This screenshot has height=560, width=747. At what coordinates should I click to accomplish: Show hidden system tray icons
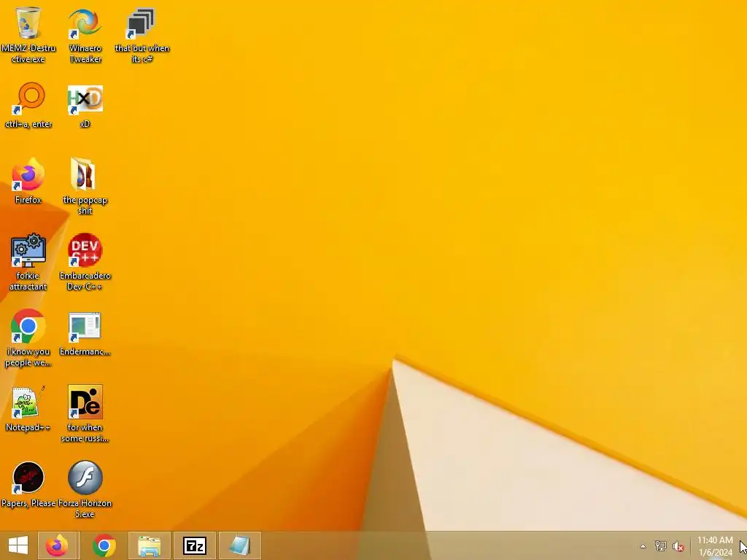click(x=643, y=546)
